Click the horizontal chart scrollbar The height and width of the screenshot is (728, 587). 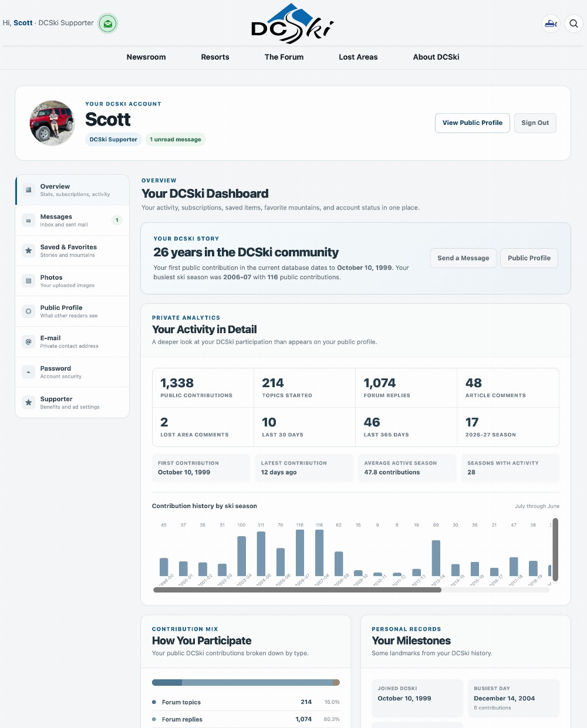click(297, 590)
